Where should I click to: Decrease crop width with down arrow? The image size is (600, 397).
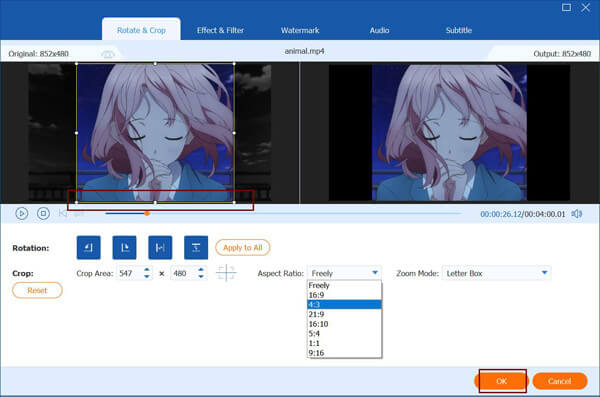click(147, 276)
